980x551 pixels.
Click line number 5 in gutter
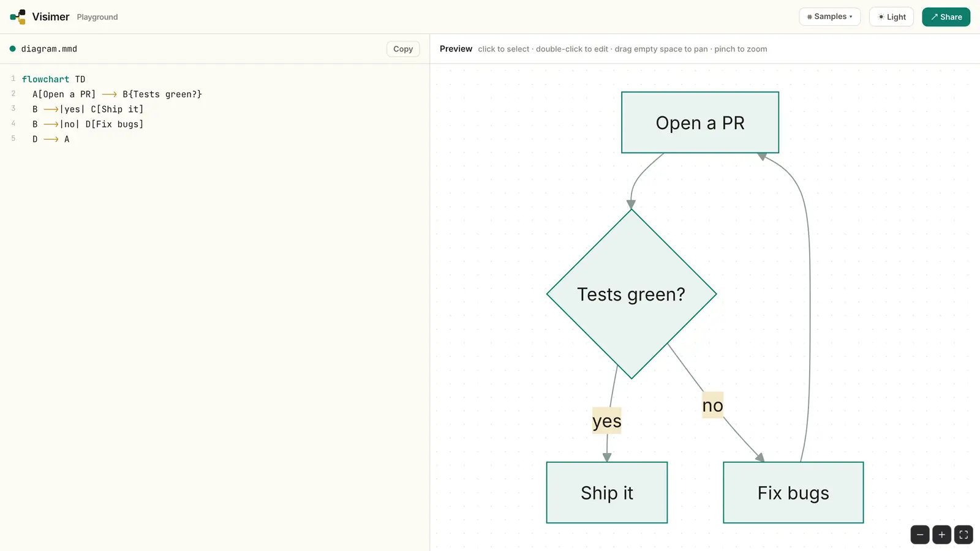pos(13,139)
